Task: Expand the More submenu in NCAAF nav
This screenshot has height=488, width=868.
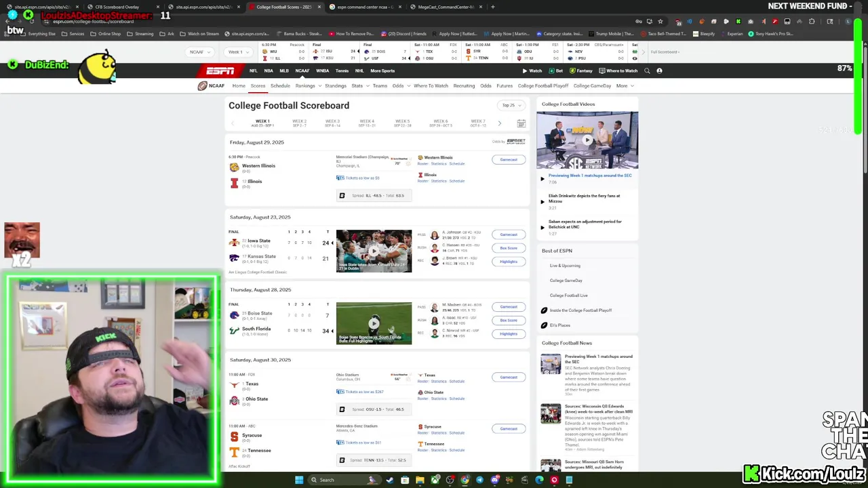Action: pos(624,86)
